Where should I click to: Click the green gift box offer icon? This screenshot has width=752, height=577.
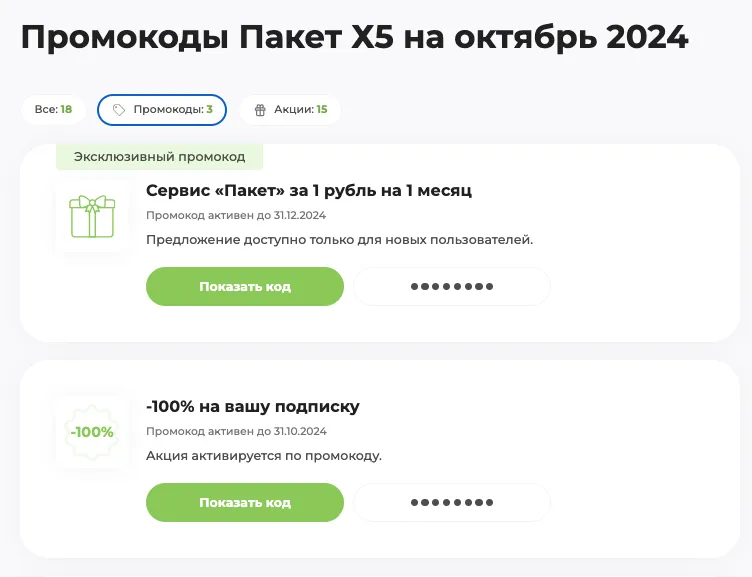pyautogui.click(x=92, y=216)
